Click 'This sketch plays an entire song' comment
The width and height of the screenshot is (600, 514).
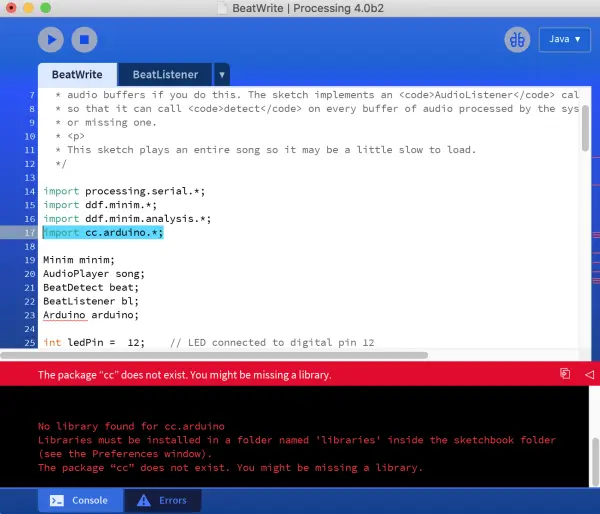(266, 150)
